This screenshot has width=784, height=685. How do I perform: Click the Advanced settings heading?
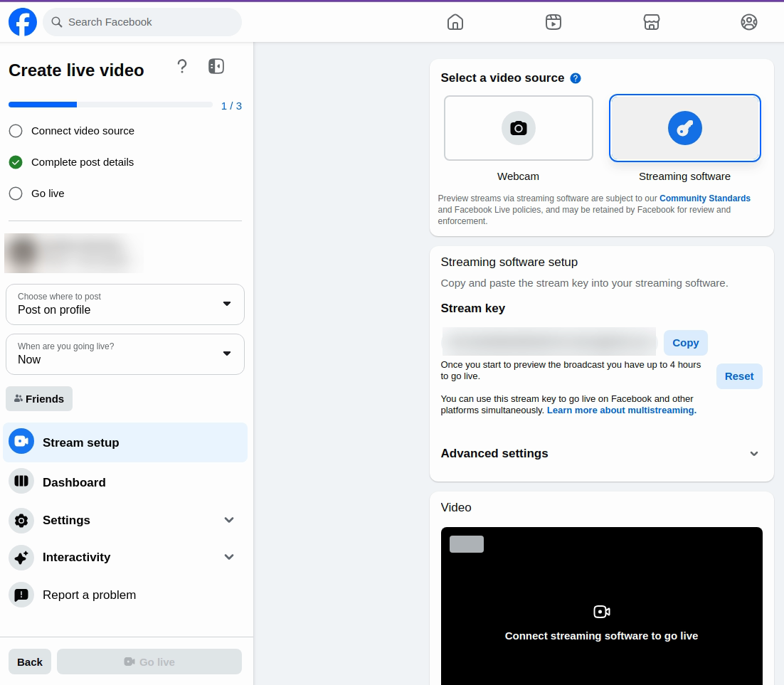click(x=494, y=453)
